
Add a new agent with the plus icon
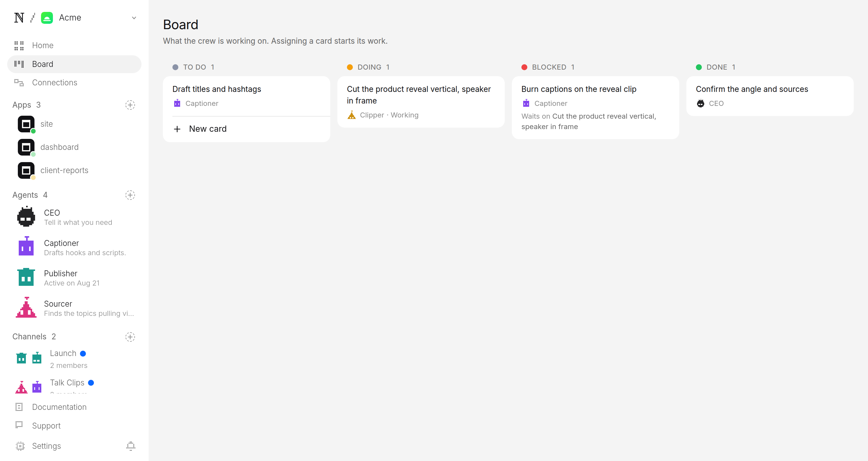tap(130, 195)
